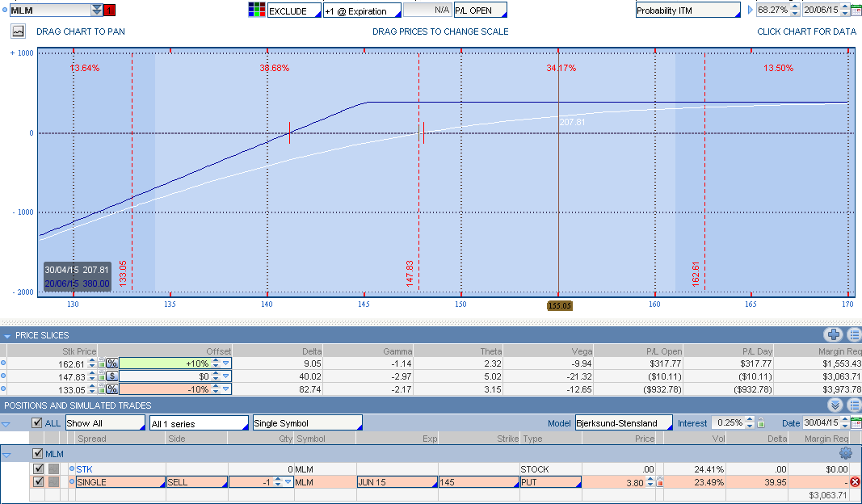Open the Show All filter dropdown
This screenshot has width=862, height=504.
click(105, 422)
